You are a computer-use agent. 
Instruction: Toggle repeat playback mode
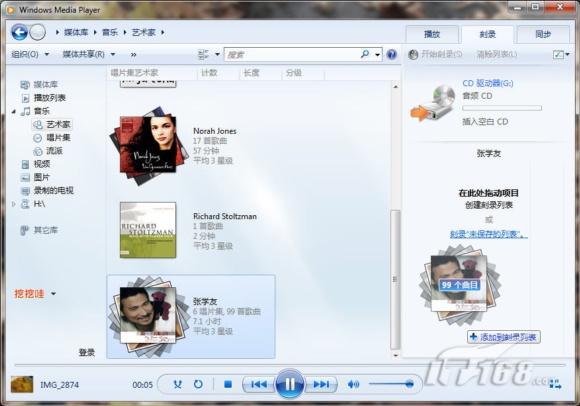coord(198,384)
